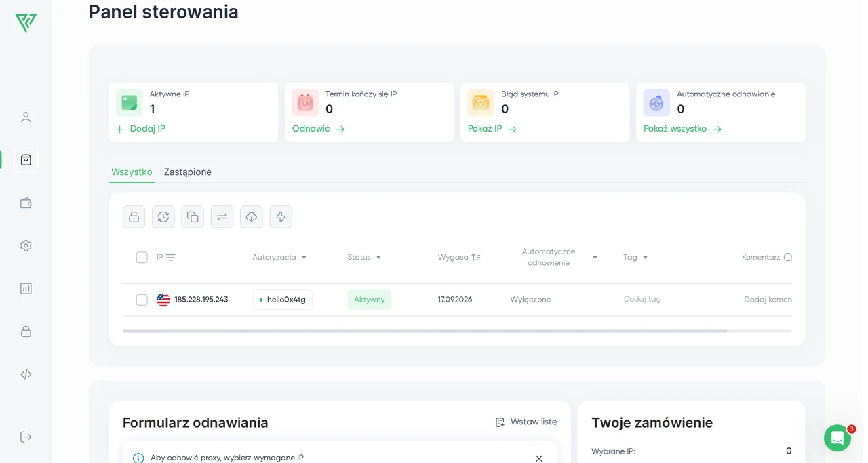The height and width of the screenshot is (463, 868).
Task: Expand the Autoryzacja column dropdown
Action: click(304, 258)
